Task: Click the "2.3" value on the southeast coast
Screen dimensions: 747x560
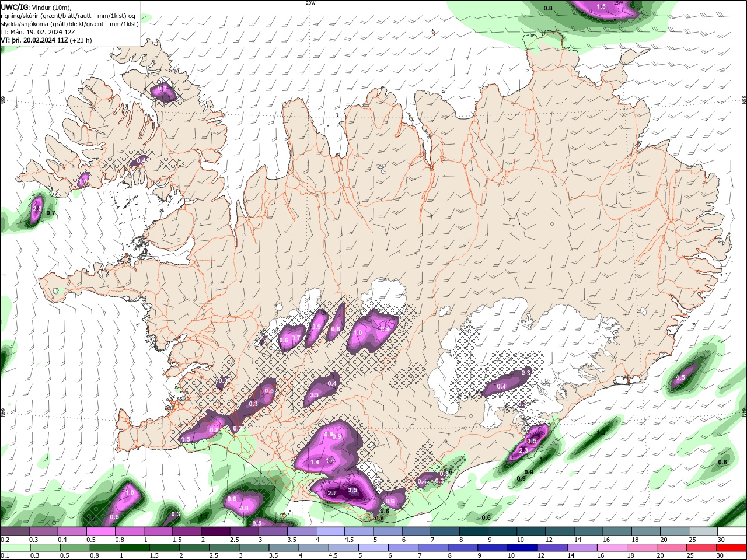Action: click(x=523, y=450)
